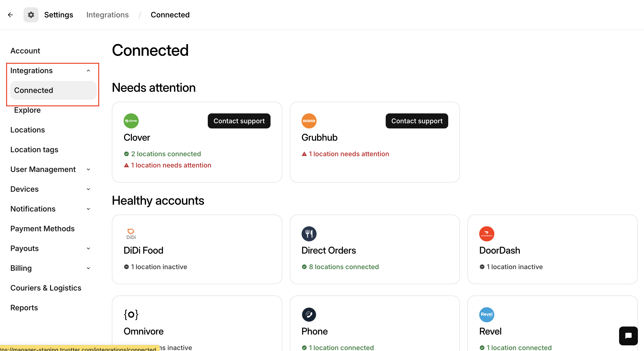Click the green check beside Clover locations
This screenshot has width=644, height=351.
[126, 154]
